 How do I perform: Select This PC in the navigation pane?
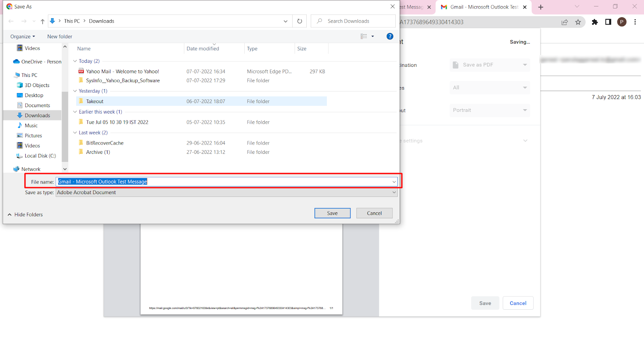[x=25, y=75]
